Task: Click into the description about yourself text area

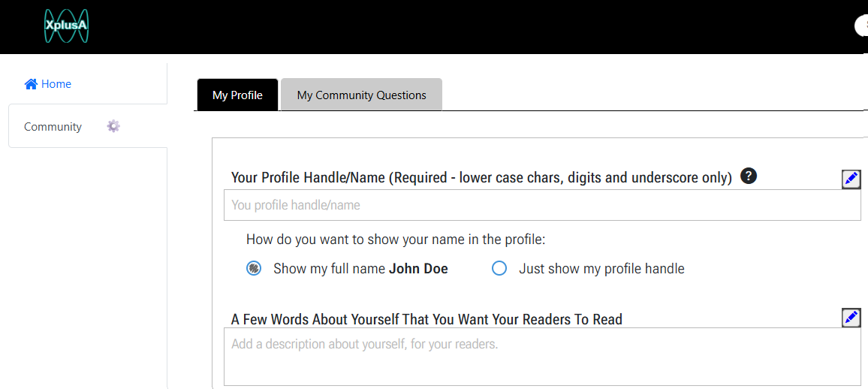Action: (x=541, y=357)
